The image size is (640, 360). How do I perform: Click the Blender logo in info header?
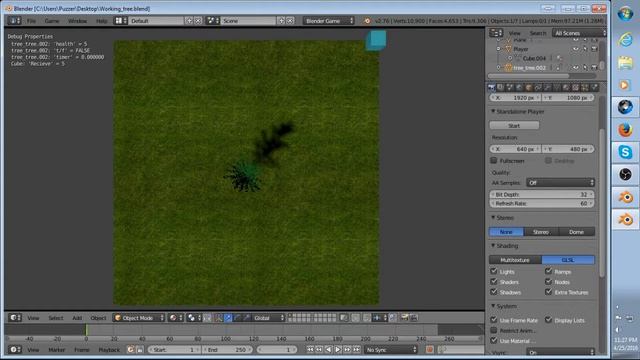click(367, 21)
